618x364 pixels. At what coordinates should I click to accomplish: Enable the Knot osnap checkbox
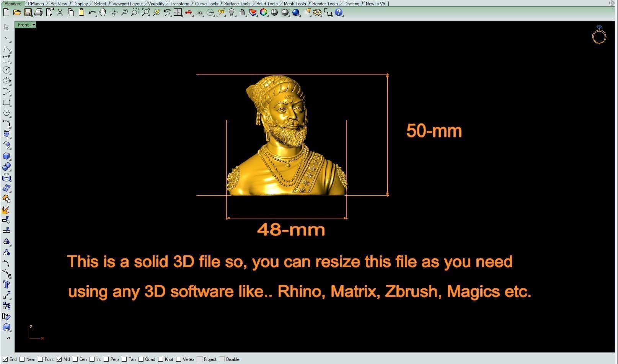point(161,359)
